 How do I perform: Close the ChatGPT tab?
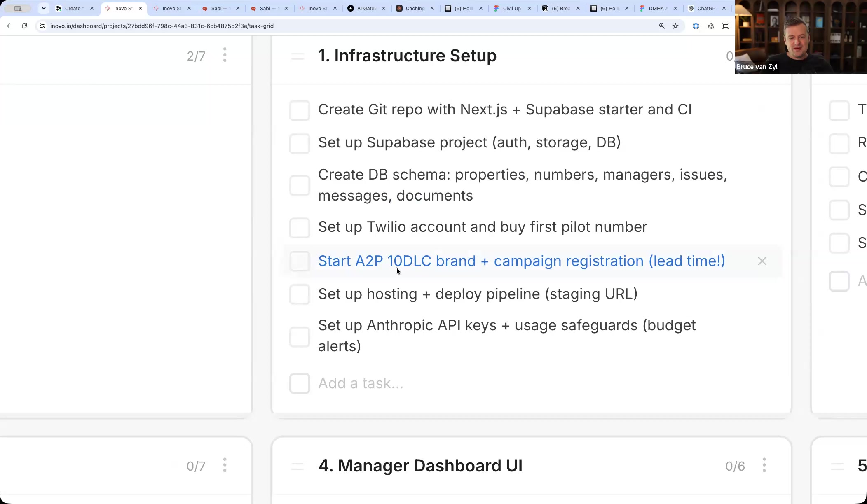724,8
